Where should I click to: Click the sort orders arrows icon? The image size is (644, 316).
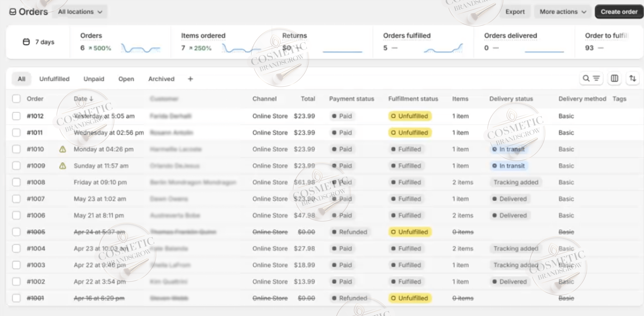click(x=632, y=79)
